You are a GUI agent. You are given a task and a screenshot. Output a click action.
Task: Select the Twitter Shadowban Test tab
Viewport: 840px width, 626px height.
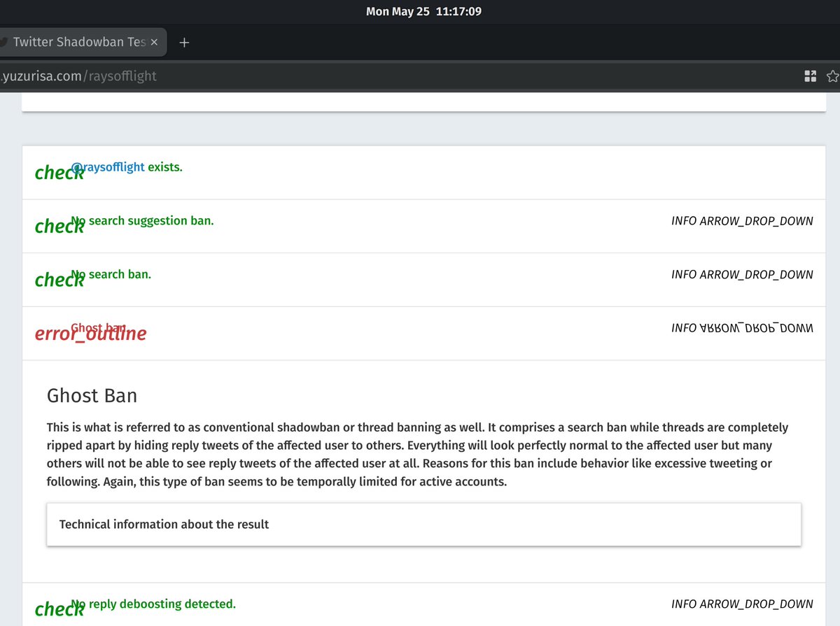(78, 43)
